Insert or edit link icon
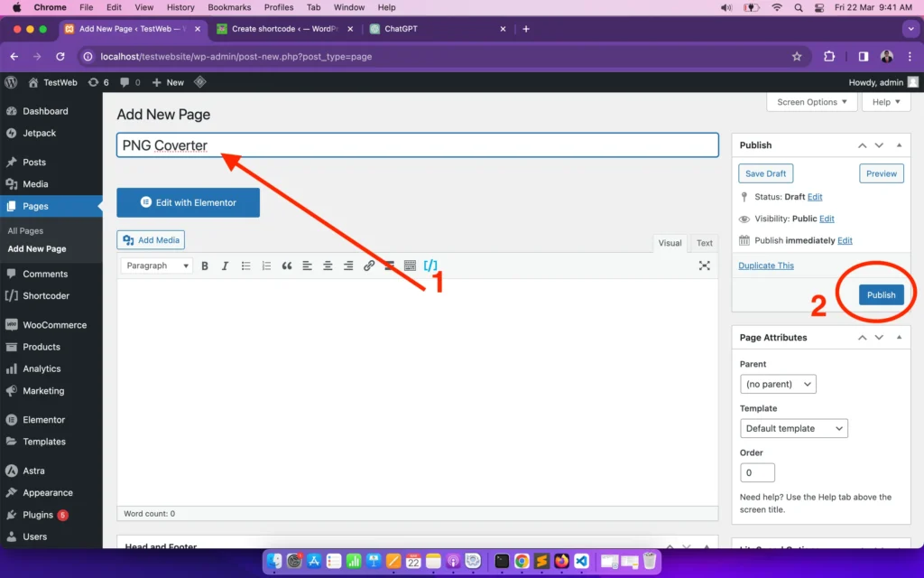The image size is (924, 578). [369, 266]
